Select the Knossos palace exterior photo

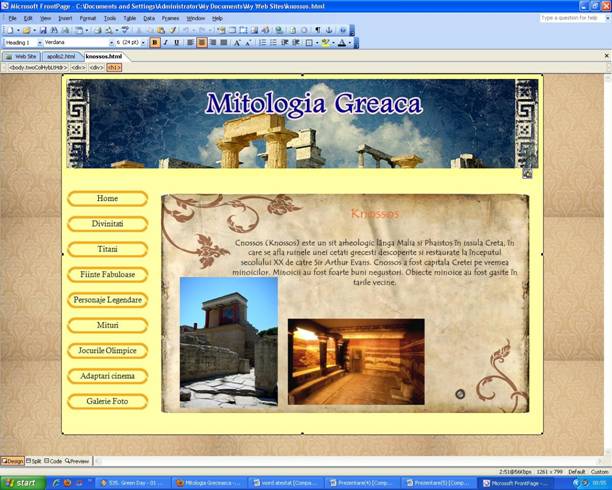pos(229,342)
